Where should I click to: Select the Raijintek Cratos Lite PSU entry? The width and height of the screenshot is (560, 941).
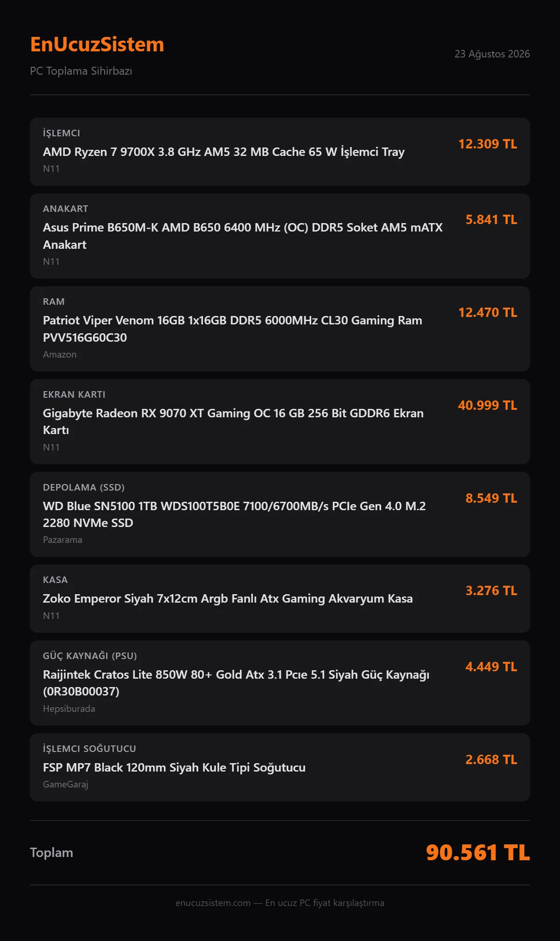(x=280, y=683)
